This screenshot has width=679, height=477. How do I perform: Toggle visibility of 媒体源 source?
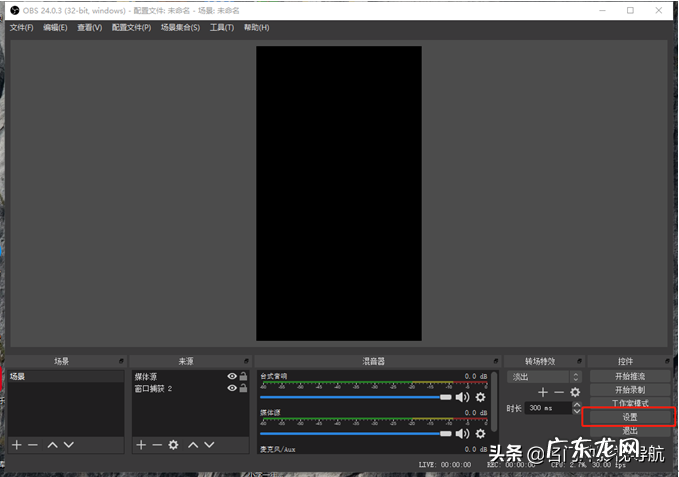232,377
